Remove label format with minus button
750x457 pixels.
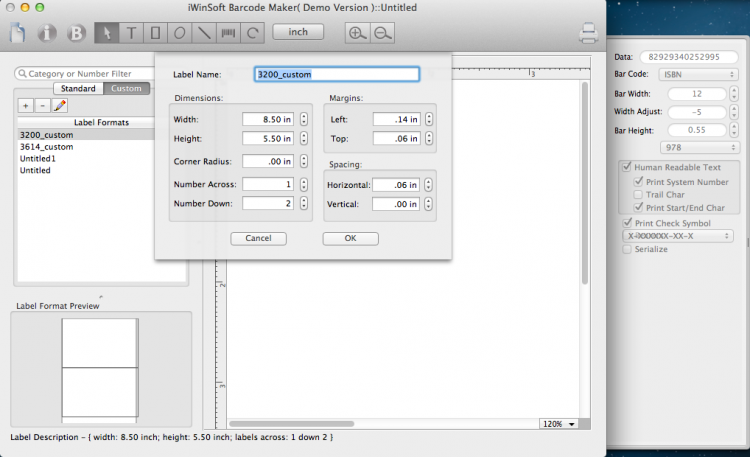pos(43,106)
